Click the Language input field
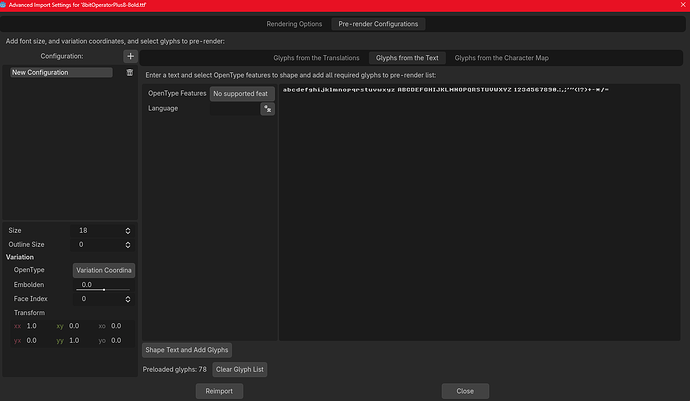The width and height of the screenshot is (690, 401). [235, 109]
